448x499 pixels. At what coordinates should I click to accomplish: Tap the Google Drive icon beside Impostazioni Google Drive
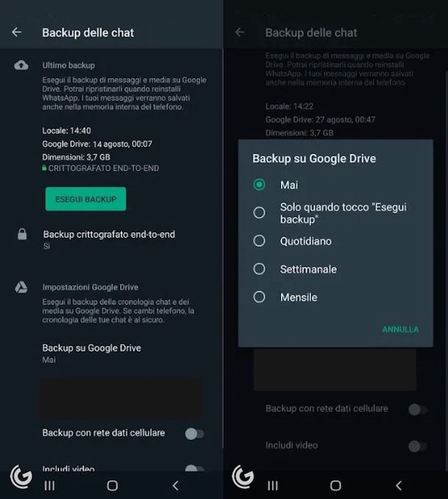pyautogui.click(x=21, y=287)
